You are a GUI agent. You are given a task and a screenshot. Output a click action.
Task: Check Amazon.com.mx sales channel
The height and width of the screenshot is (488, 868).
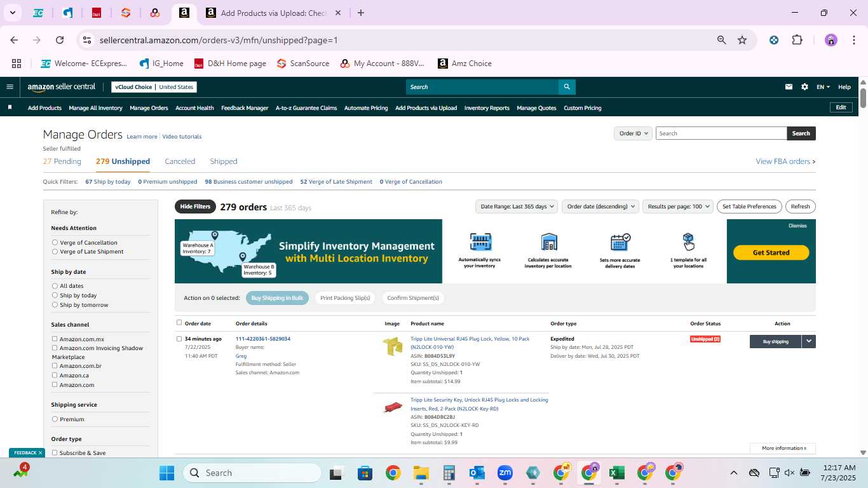tap(55, 339)
